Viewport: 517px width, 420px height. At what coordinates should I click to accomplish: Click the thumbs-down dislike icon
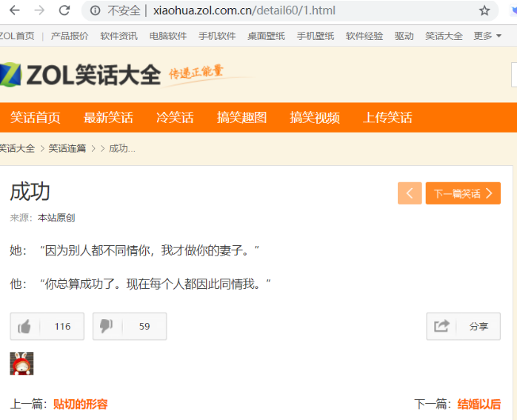(107, 327)
